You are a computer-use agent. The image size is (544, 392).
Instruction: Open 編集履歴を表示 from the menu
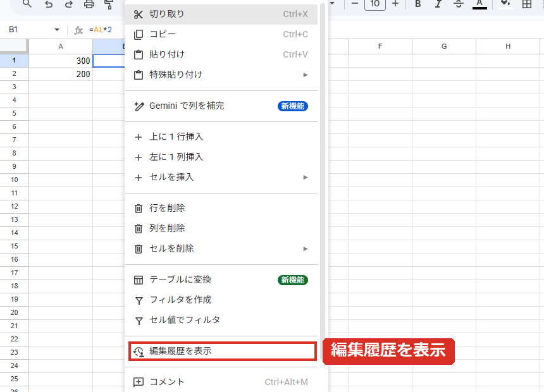click(x=222, y=351)
